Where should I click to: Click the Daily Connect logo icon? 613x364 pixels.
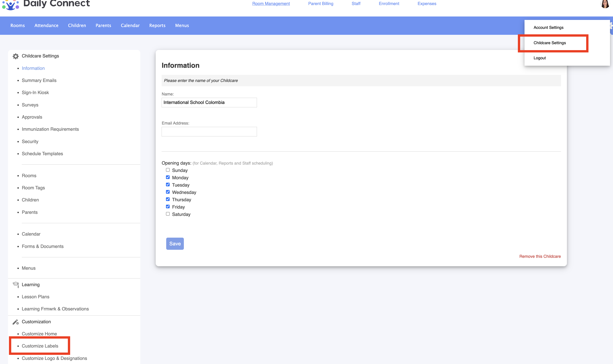(10, 4)
